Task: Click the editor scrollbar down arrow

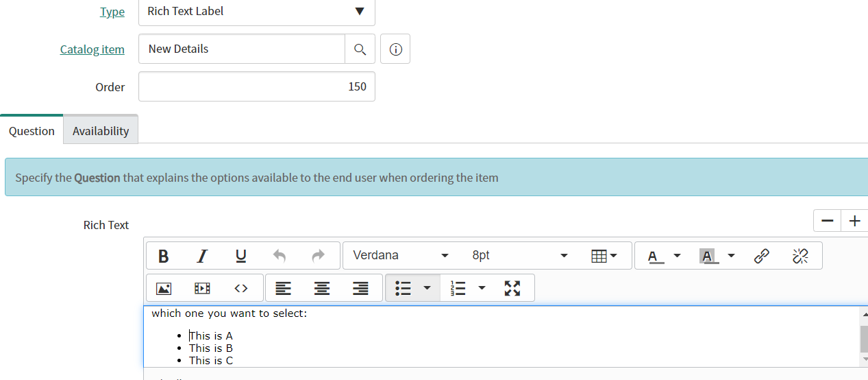Action: (864, 359)
